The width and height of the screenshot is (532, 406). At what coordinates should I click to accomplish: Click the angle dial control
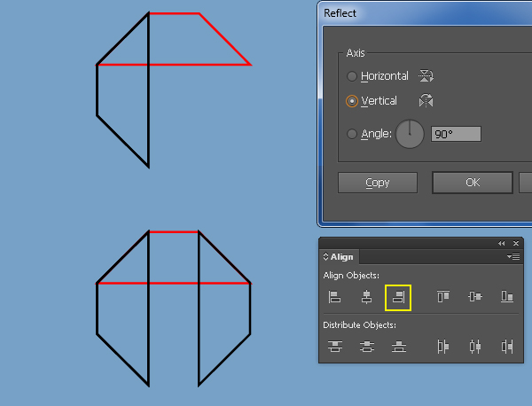(x=410, y=134)
